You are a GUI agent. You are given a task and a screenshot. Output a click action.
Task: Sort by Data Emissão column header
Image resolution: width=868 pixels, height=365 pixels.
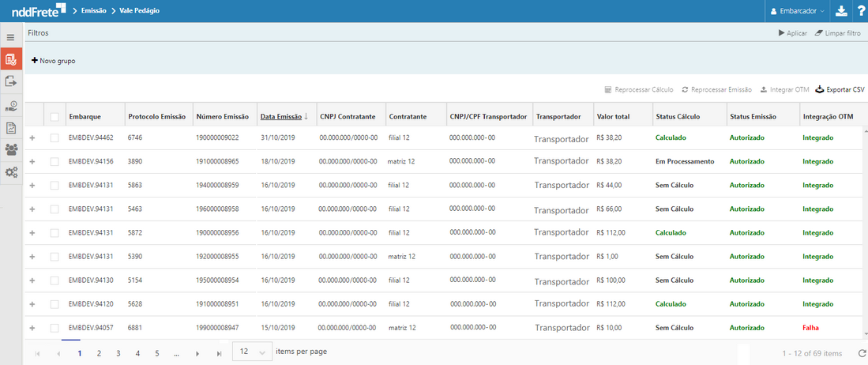coord(281,117)
